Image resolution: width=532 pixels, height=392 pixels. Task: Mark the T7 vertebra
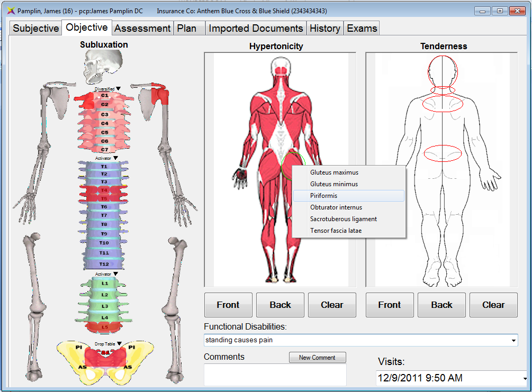tap(104, 215)
